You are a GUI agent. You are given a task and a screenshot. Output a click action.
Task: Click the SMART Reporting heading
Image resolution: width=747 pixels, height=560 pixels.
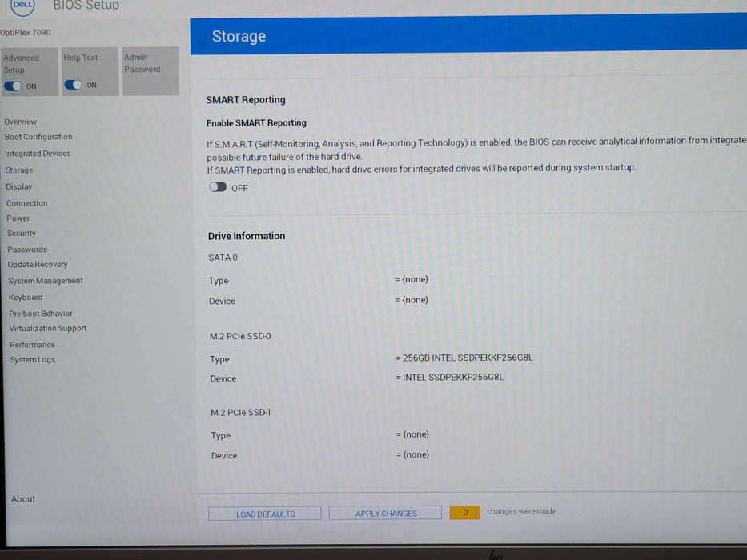[x=246, y=100]
